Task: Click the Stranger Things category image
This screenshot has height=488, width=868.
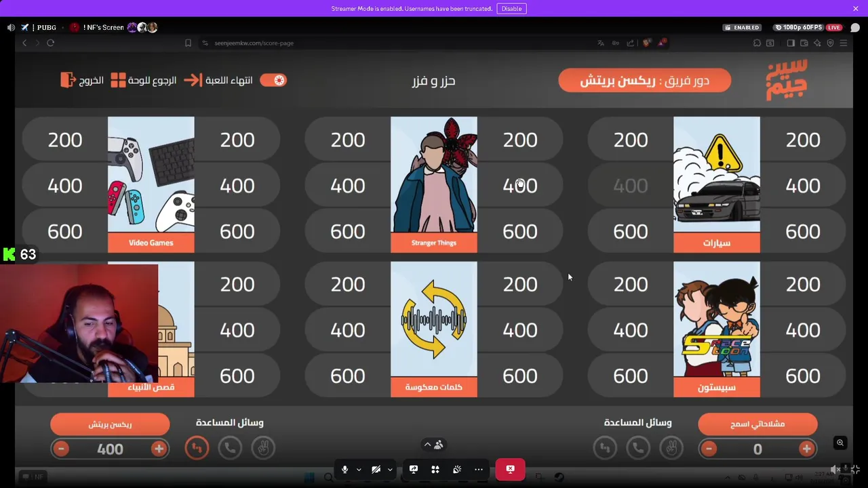Action: 434,175
